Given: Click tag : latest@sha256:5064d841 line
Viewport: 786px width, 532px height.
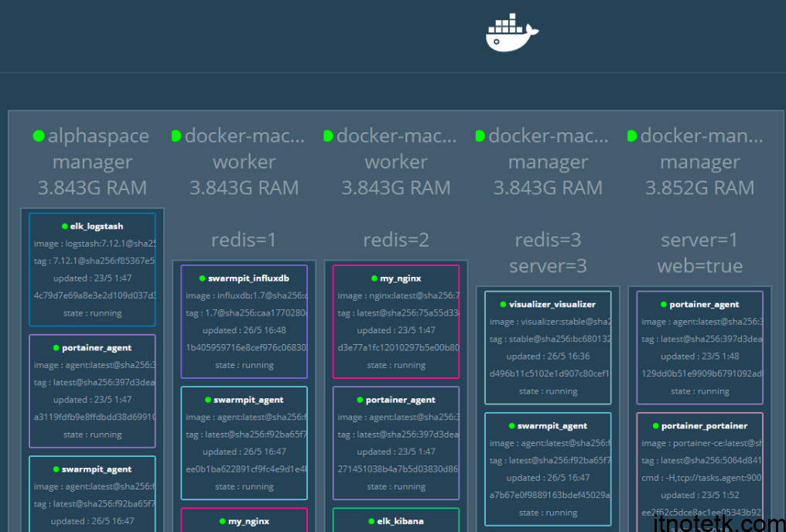Looking at the screenshot, I should pyautogui.click(x=702, y=460).
